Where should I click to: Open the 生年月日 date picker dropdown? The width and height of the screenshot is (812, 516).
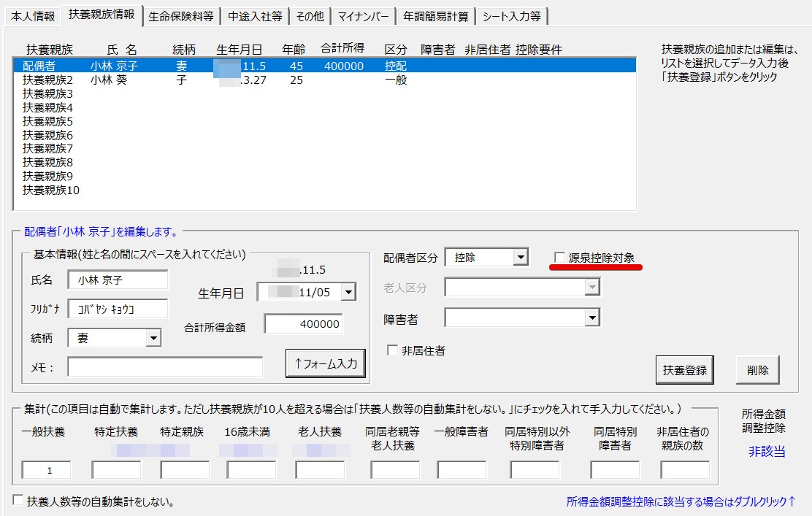coord(348,293)
